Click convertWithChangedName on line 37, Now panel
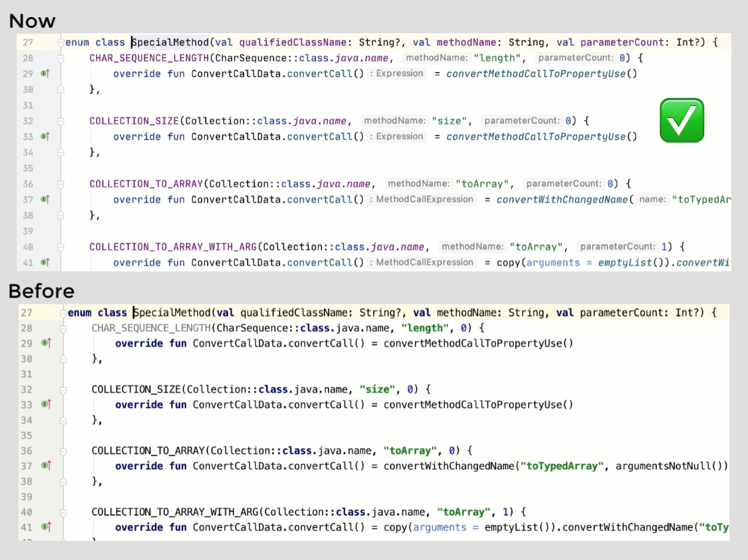Viewport: 748px width, 560px height. pos(562,200)
